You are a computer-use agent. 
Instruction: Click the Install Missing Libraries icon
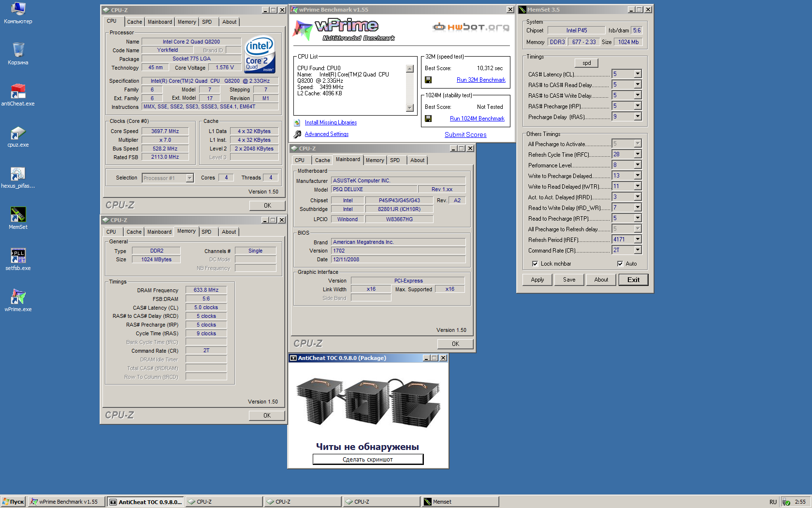pos(297,123)
